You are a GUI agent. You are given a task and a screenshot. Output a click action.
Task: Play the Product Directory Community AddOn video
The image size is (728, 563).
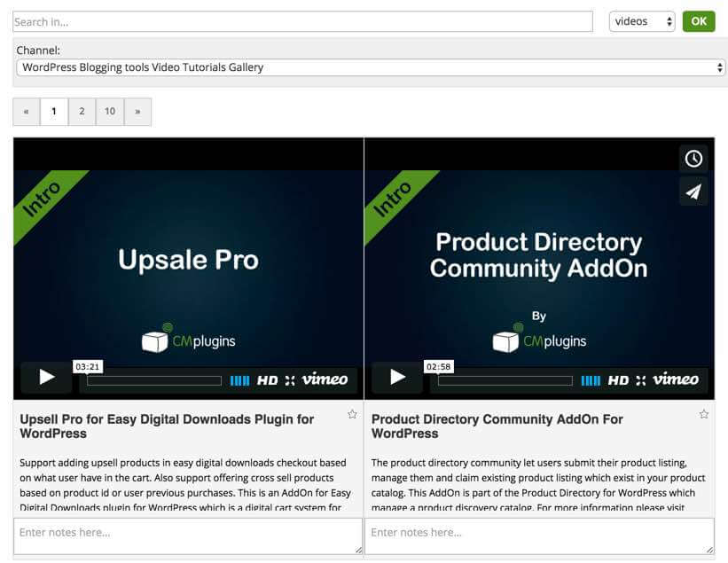[x=397, y=378]
